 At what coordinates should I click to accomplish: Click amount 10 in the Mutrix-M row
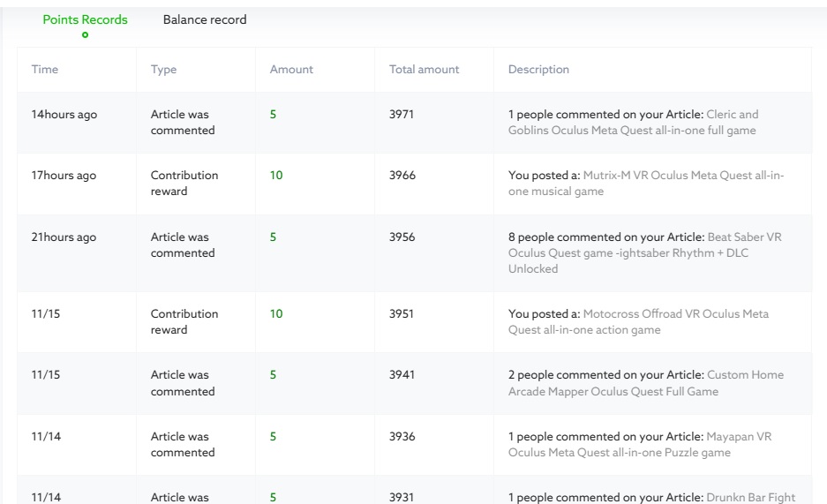[276, 175]
